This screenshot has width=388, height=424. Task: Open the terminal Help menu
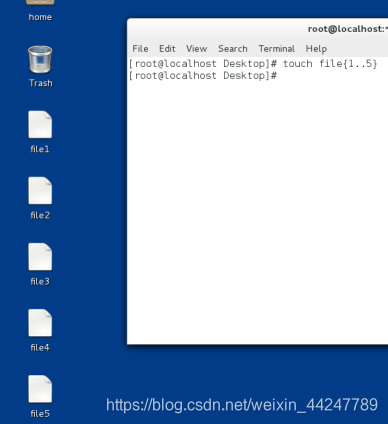[316, 49]
